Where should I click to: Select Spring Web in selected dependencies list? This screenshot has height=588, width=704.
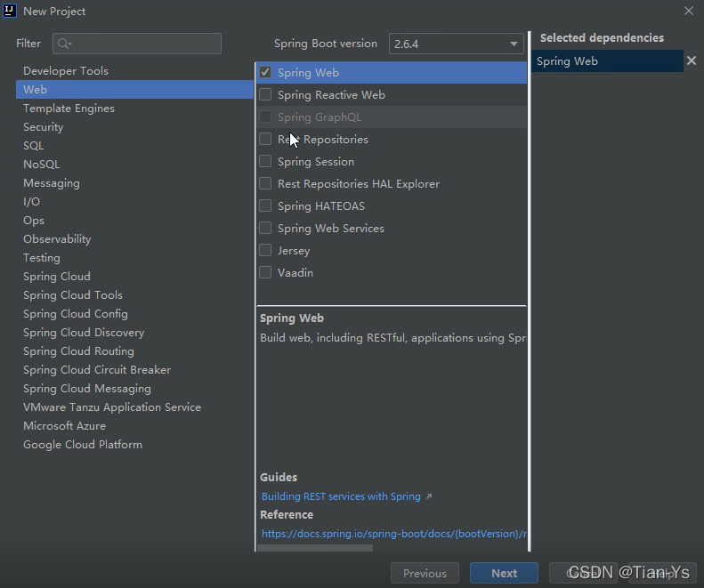pyautogui.click(x=607, y=61)
